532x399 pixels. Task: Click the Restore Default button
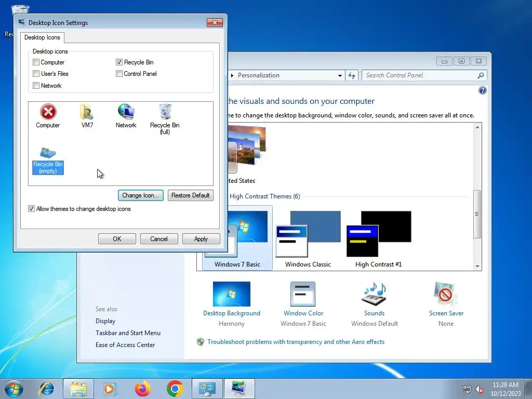[190, 195]
